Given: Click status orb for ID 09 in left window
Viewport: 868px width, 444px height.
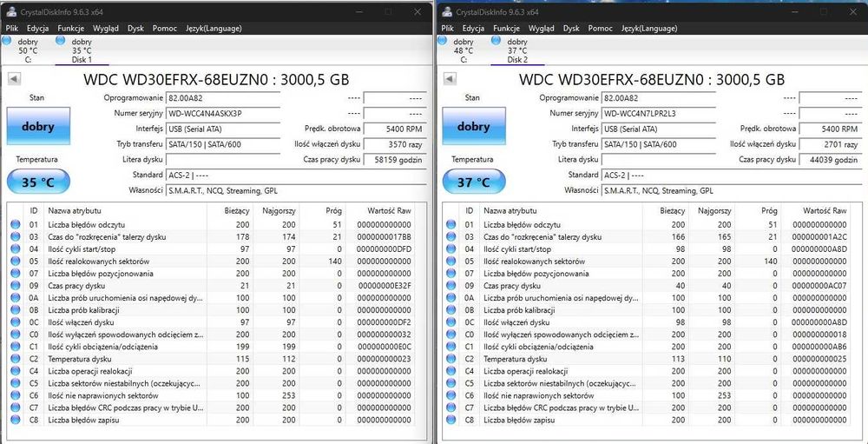Looking at the screenshot, I should [16, 286].
